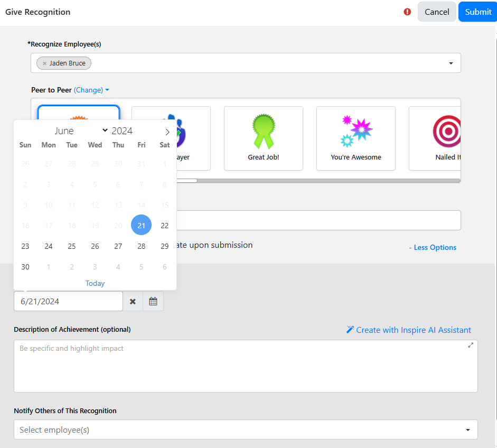This screenshot has width=497, height=448.
Task: Pick June 25 in the calendar
Action: pyautogui.click(x=72, y=246)
